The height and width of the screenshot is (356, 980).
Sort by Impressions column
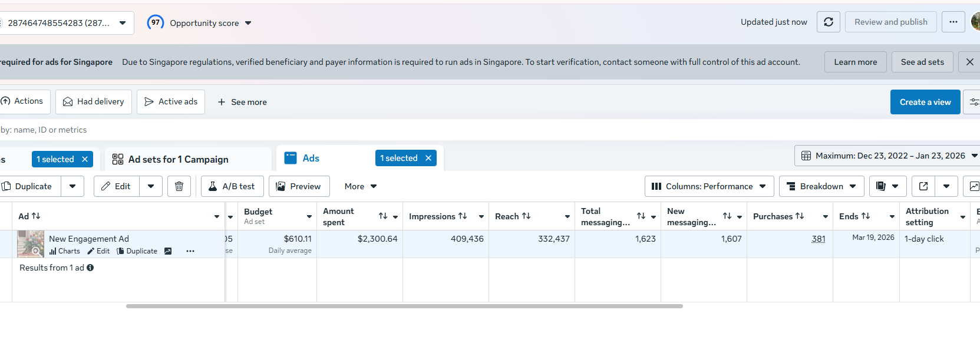tap(463, 216)
